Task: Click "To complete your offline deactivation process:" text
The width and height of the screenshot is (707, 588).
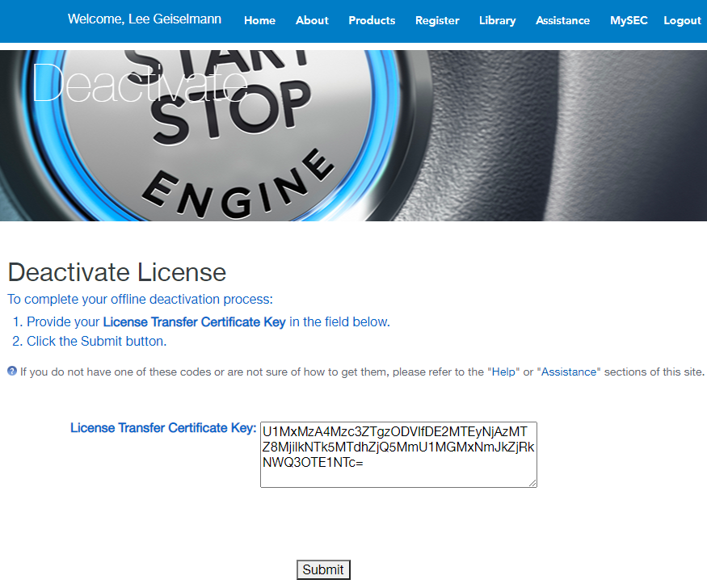Action: point(141,299)
